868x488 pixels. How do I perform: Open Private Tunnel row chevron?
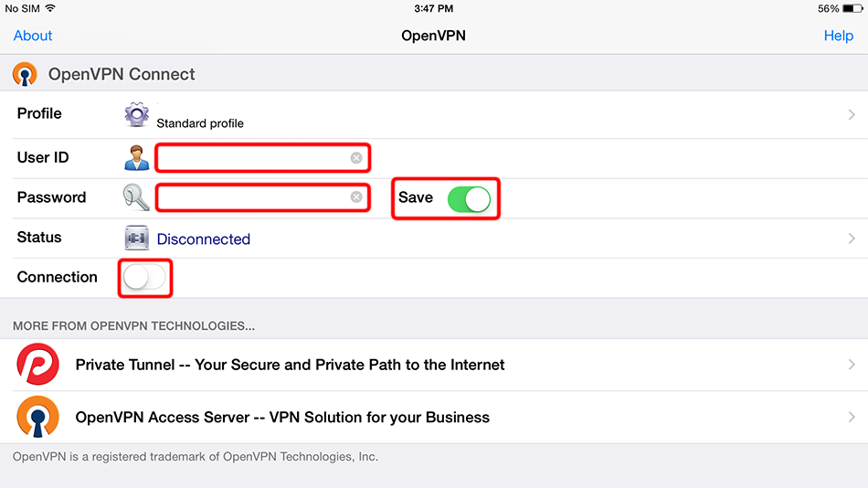852,365
